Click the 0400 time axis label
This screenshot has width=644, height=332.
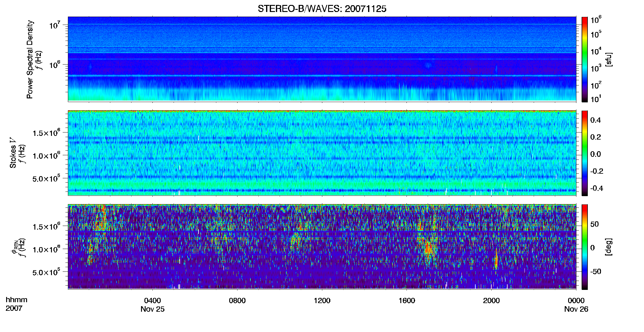[152, 301]
